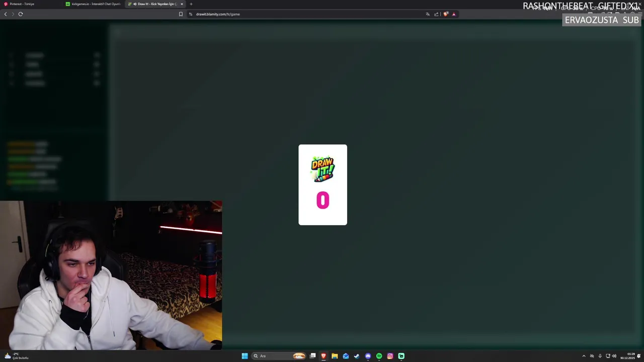Open site settings icon in address bar
644x362 pixels.
tap(191, 14)
